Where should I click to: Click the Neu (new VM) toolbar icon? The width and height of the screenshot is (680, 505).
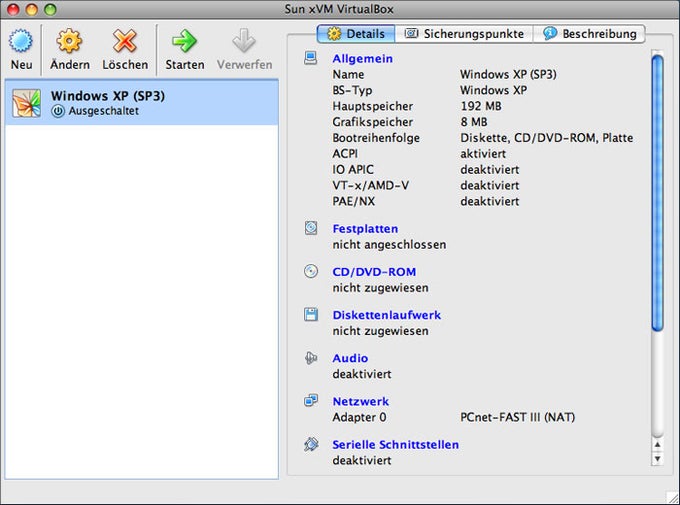click(x=21, y=41)
